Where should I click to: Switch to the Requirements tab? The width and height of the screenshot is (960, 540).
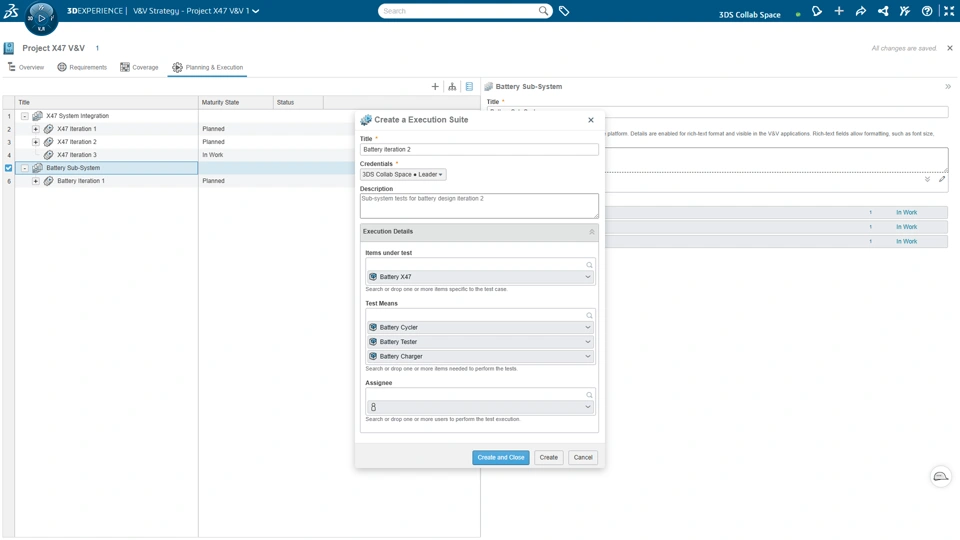point(82,67)
